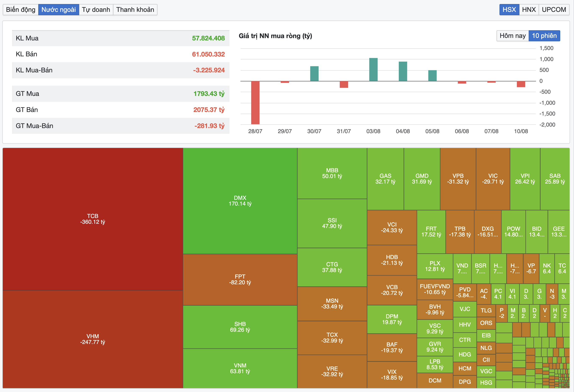Click the 04/08 green bar in chart
The image size is (574, 392).
[x=403, y=71]
